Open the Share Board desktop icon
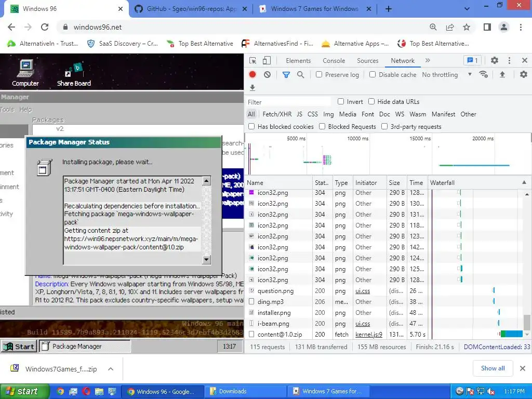 click(74, 75)
